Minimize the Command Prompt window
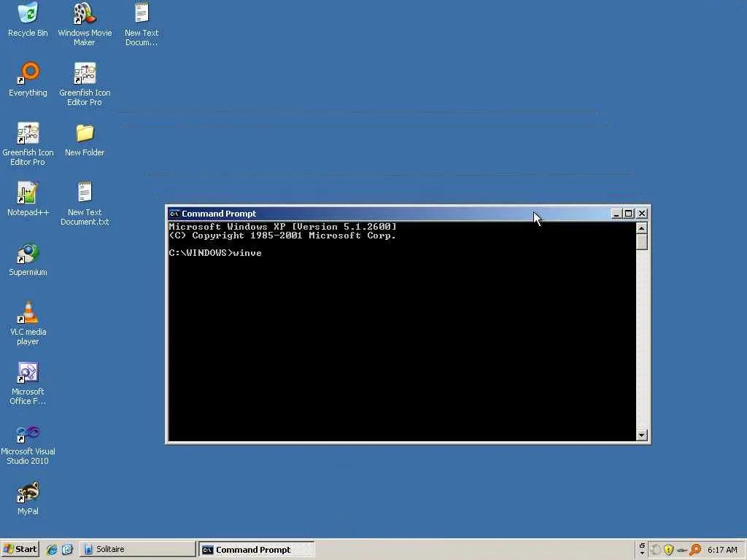The height and width of the screenshot is (560, 747). click(616, 214)
